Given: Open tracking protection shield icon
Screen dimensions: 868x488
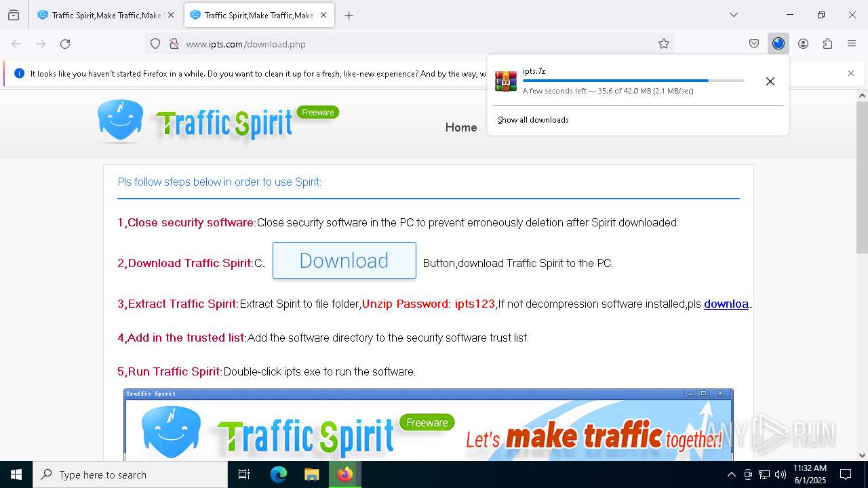Looking at the screenshot, I should 155,44.
